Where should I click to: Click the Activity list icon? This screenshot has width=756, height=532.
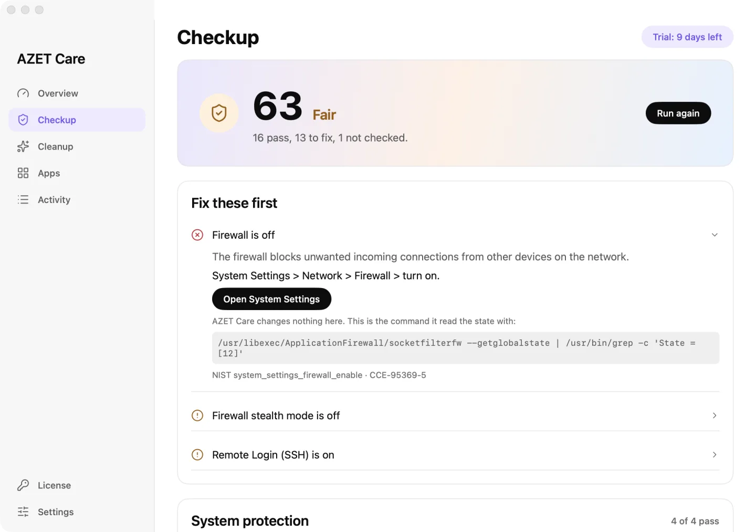click(x=23, y=200)
